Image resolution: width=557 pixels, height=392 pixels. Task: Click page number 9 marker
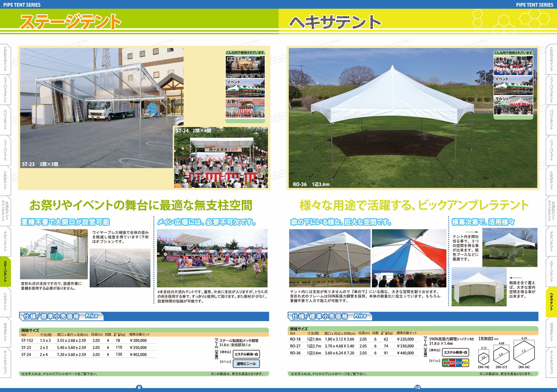(139, 387)
